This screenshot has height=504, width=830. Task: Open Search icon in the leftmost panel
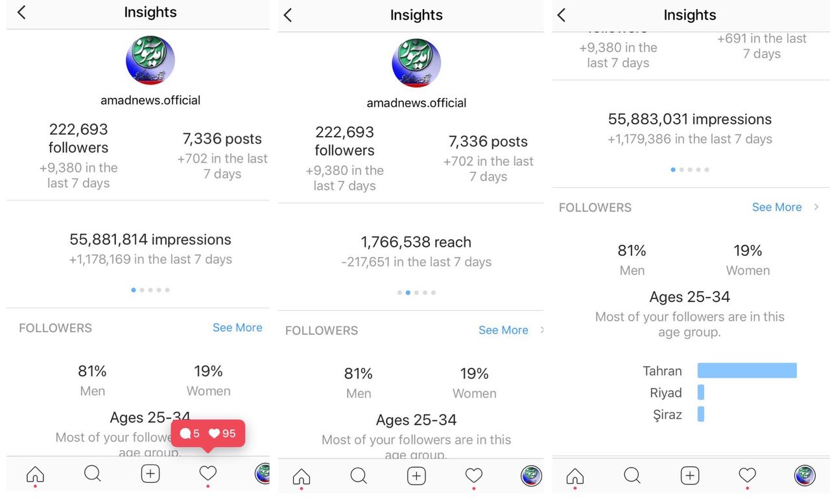coord(93,474)
